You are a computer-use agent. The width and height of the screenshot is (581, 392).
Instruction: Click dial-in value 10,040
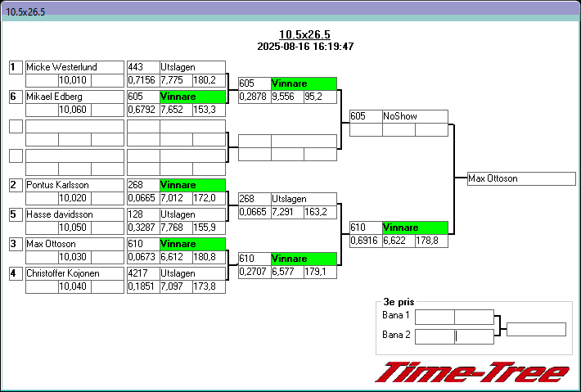(x=74, y=286)
